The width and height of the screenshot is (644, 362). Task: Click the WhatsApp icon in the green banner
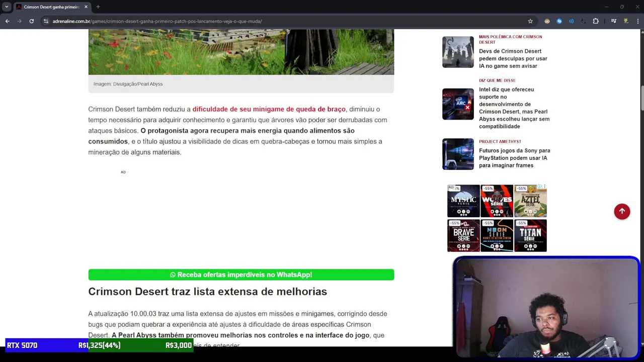(x=173, y=275)
